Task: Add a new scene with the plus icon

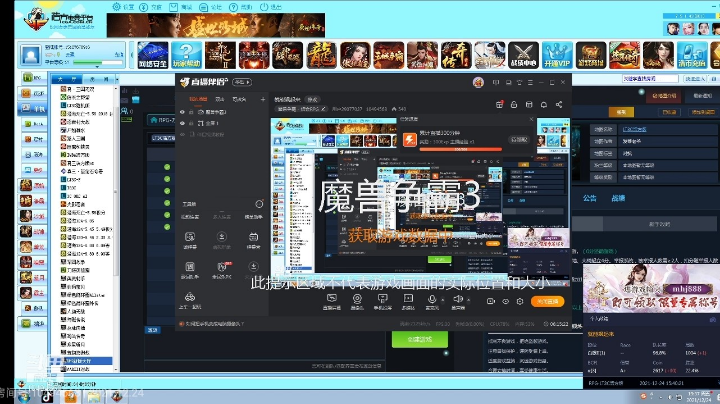Action: [x=263, y=99]
